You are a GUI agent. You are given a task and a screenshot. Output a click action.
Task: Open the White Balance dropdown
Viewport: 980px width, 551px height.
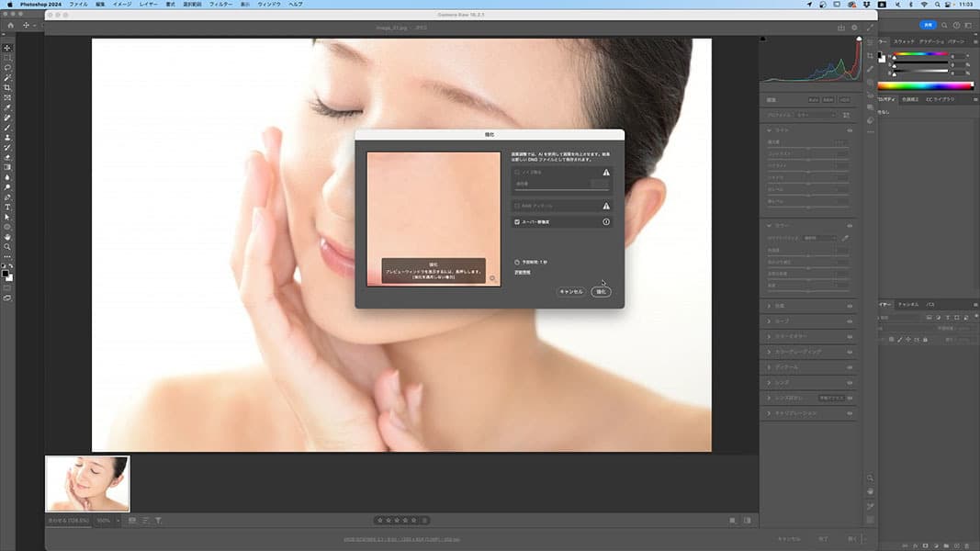821,238
